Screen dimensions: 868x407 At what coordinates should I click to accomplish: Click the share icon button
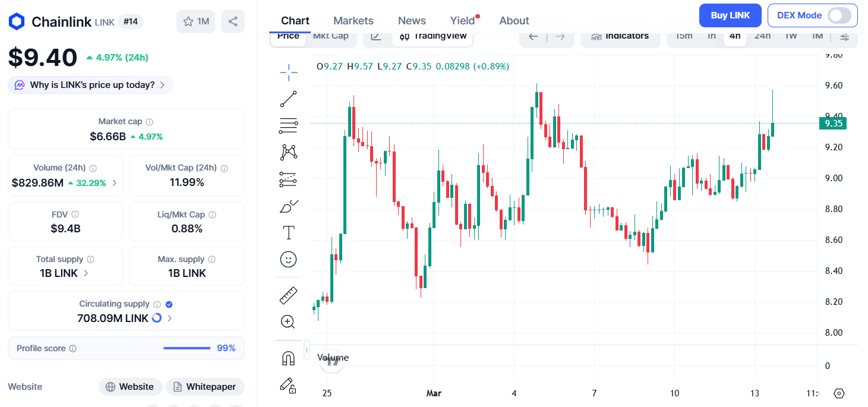233,21
